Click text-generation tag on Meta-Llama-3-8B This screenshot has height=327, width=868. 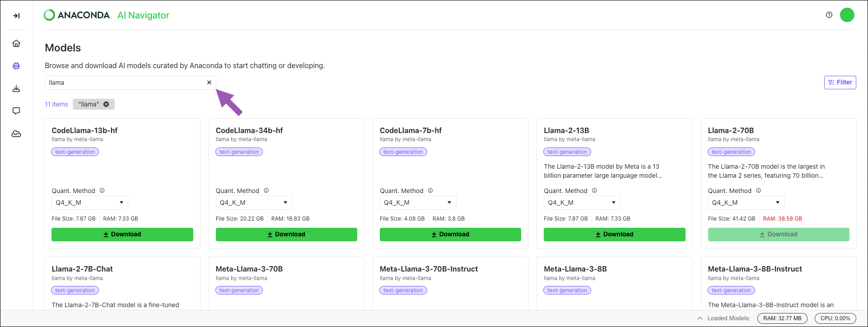click(x=567, y=290)
